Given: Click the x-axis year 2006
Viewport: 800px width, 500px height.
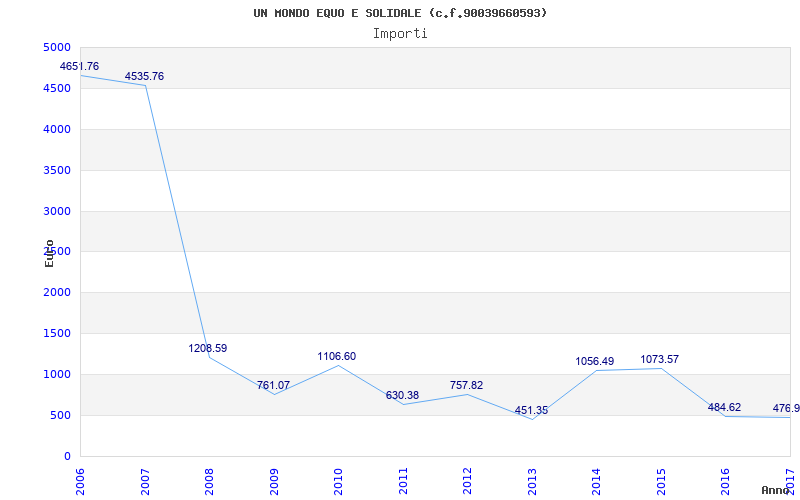Looking at the screenshot, I should pos(80,482).
